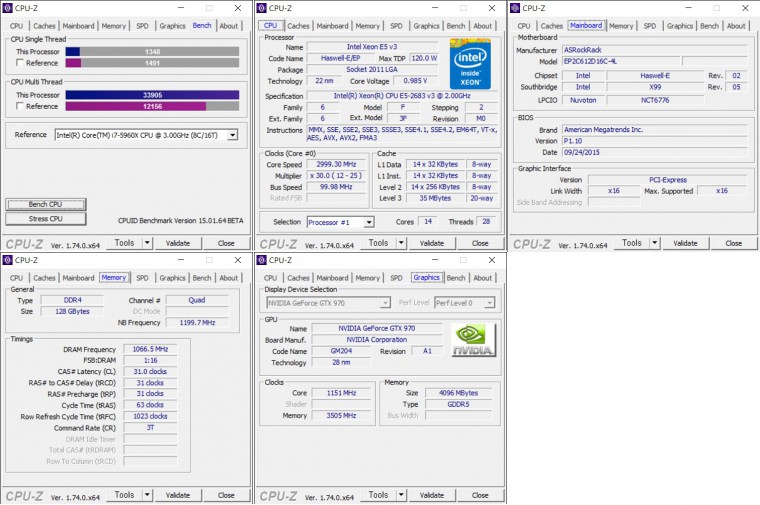Click the DRAM Frequency field 1066.5 MHz

[x=150, y=349]
